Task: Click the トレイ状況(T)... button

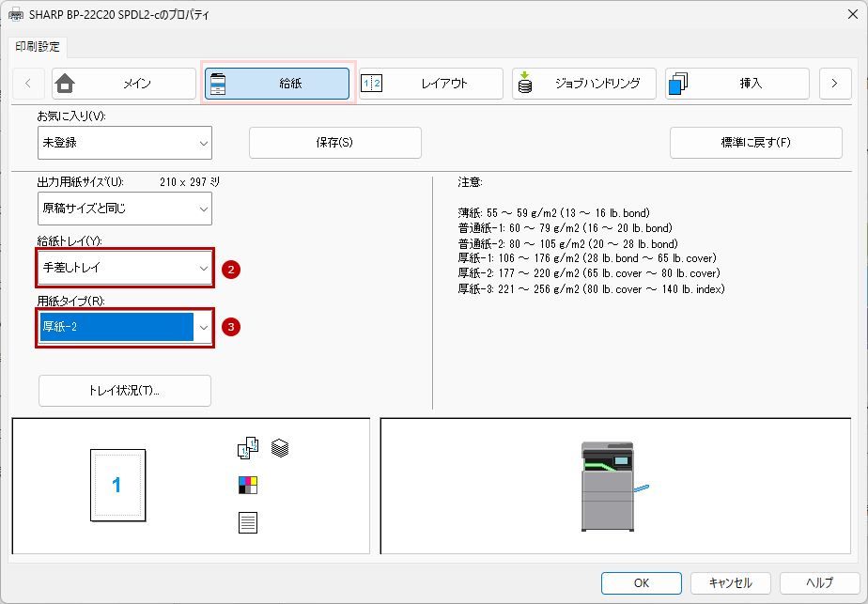Action: tap(125, 391)
